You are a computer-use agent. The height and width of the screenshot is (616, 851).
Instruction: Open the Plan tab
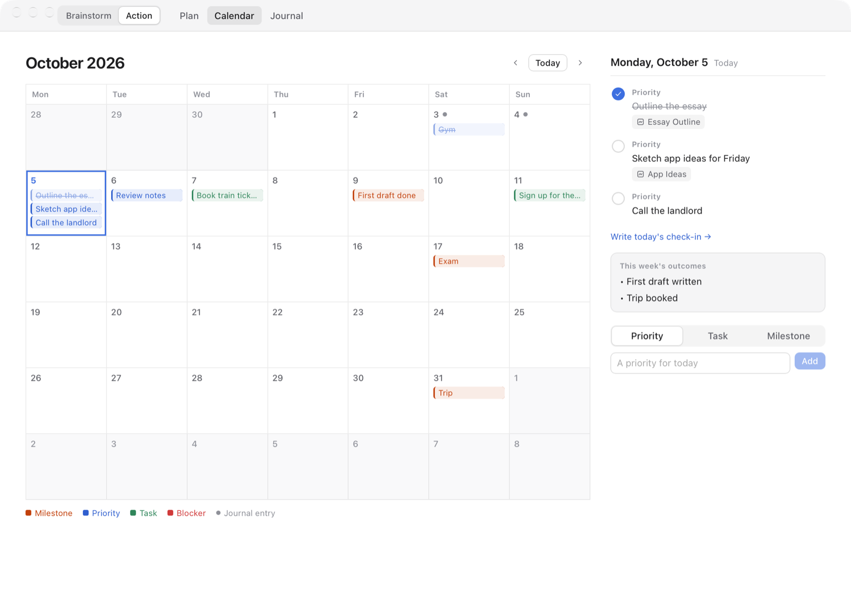click(189, 15)
